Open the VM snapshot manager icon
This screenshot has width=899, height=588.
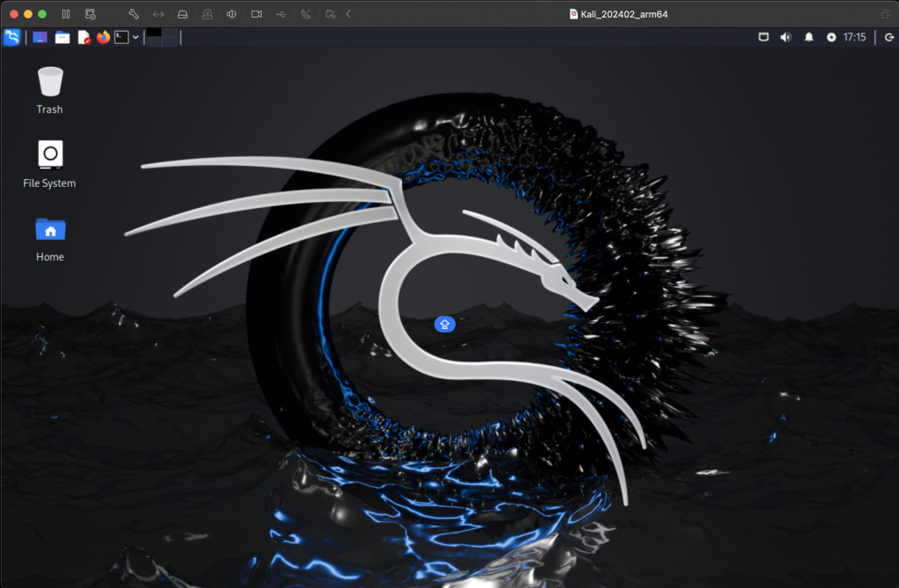pos(90,14)
